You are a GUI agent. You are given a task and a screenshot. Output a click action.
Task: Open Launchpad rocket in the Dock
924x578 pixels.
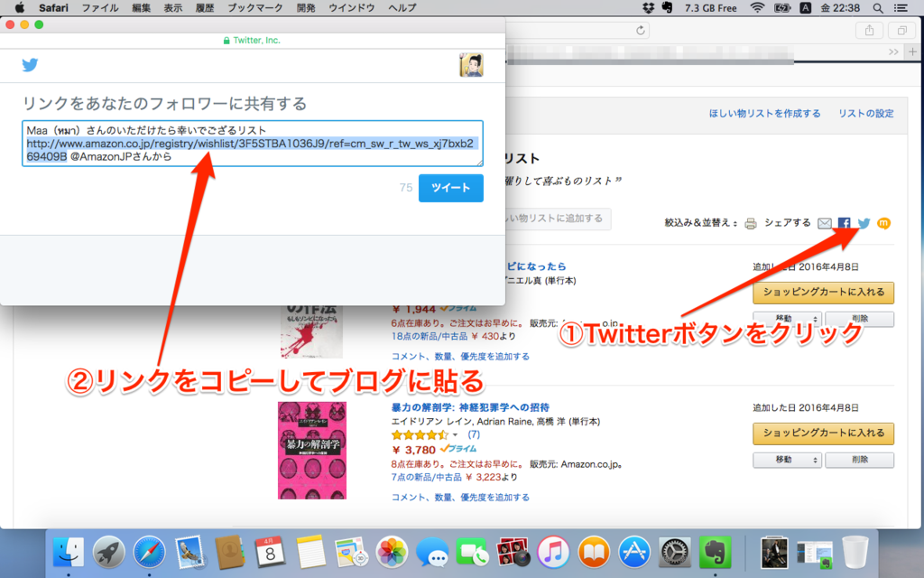click(109, 552)
